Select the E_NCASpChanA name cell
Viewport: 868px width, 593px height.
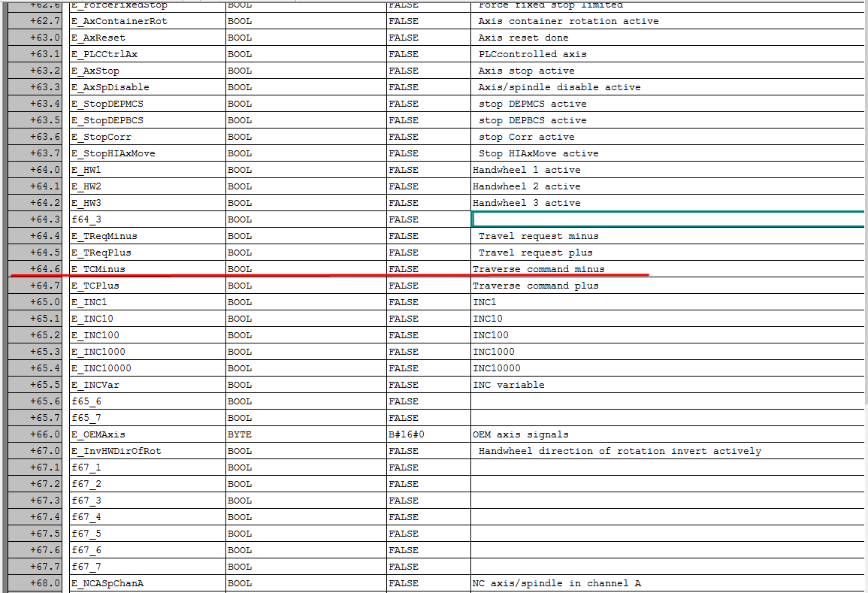click(148, 583)
